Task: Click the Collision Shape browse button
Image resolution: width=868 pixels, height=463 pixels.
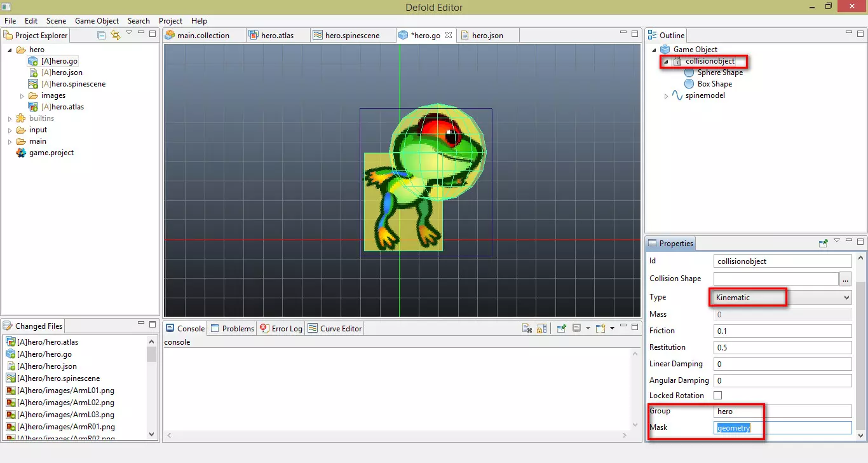Action: click(845, 279)
